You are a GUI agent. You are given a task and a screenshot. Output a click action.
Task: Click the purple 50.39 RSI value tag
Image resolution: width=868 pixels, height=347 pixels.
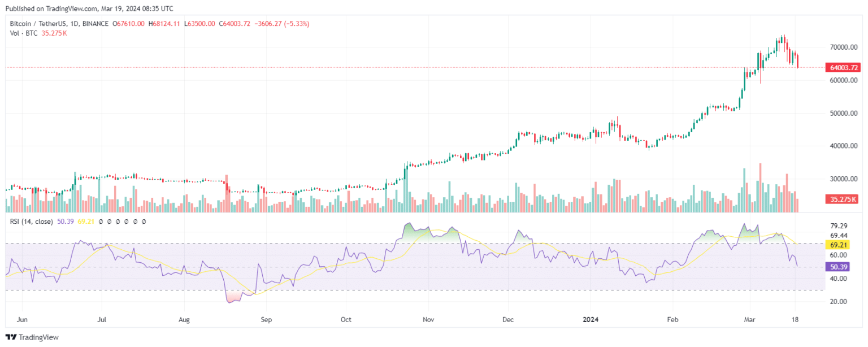click(836, 267)
